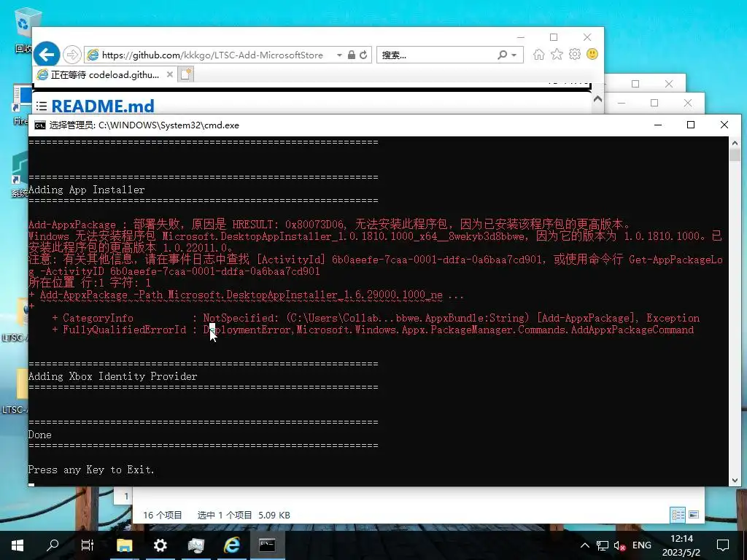Open IE favorites star icon
Screen dimensions: 747x560
[557, 54]
